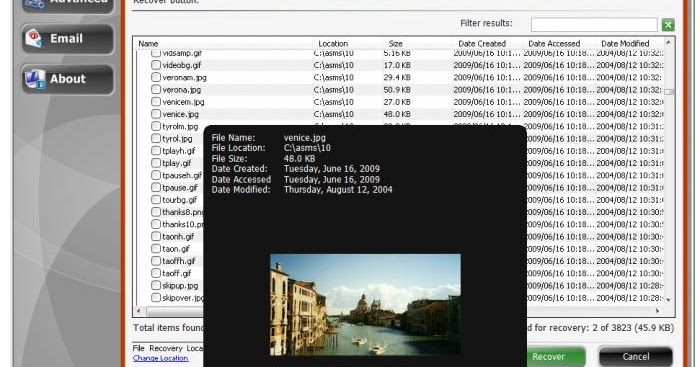Clear filter with green X icon

668,25
